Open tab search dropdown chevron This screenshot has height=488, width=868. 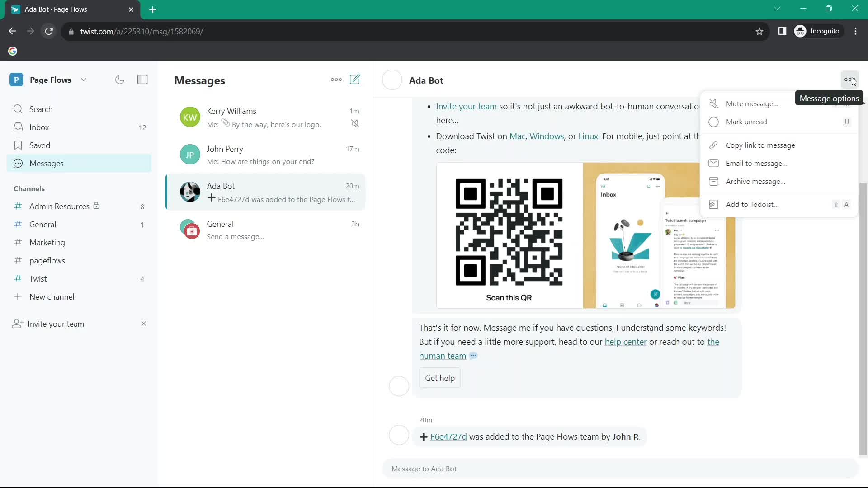point(777,9)
